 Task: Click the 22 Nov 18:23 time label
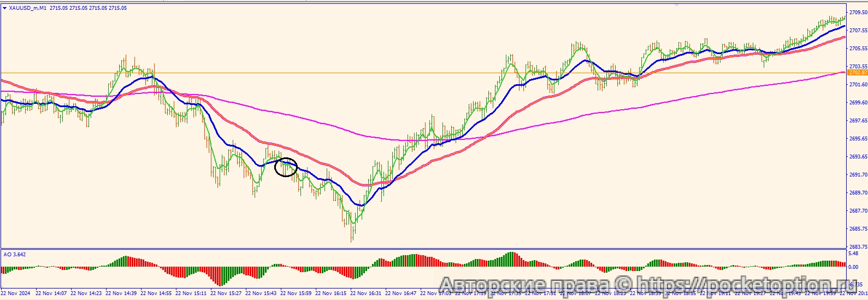pyautogui.click(x=611, y=293)
